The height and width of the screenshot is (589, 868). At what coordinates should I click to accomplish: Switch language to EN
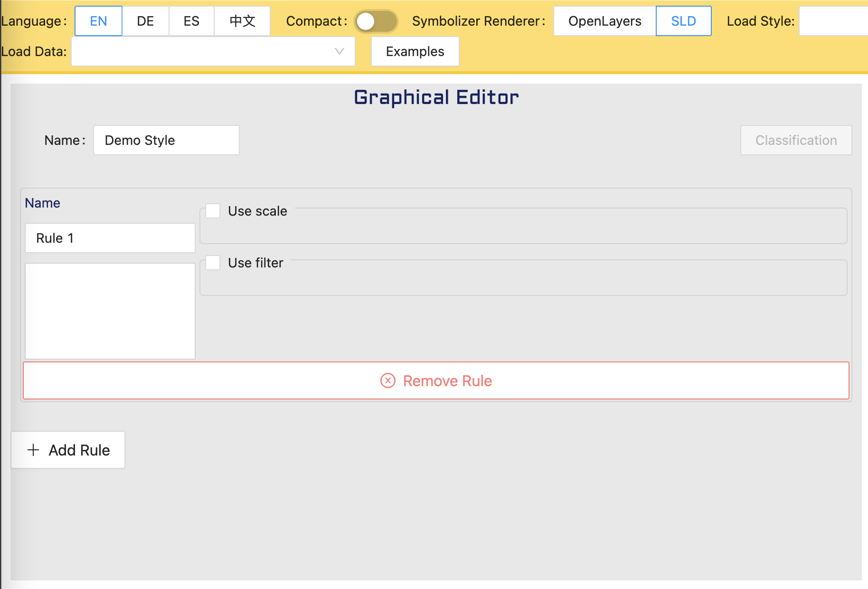[x=98, y=21]
